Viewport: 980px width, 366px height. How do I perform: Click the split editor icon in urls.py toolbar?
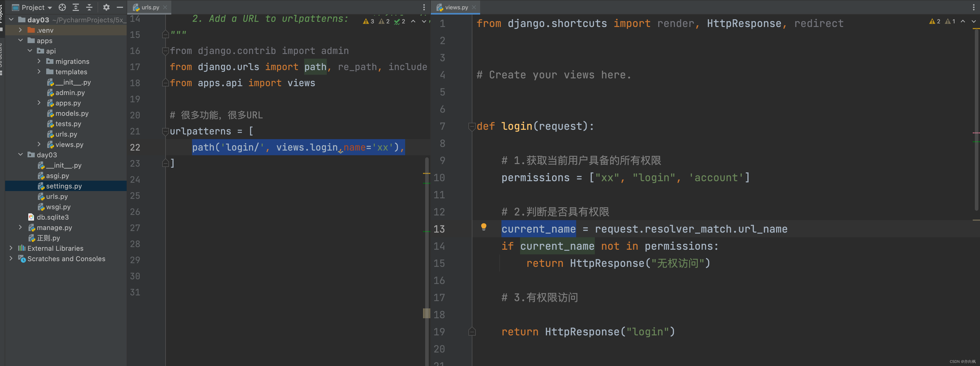424,7
